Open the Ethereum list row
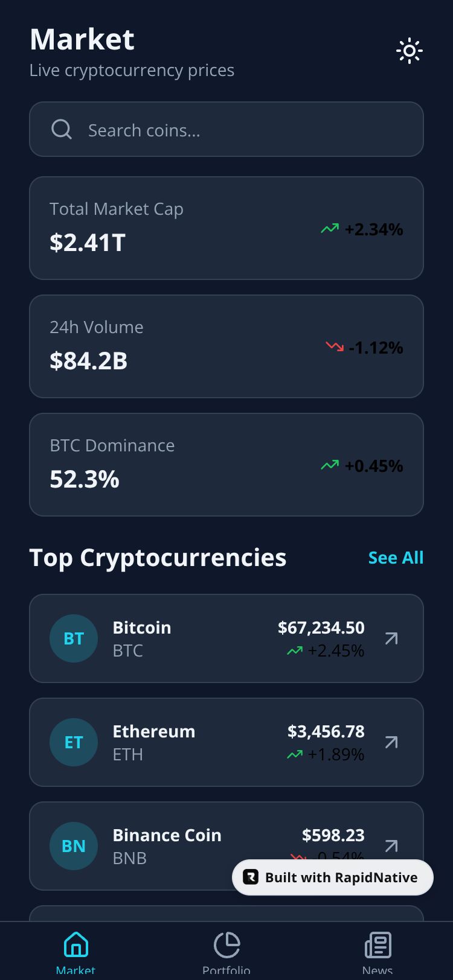 pyautogui.click(x=230, y=742)
